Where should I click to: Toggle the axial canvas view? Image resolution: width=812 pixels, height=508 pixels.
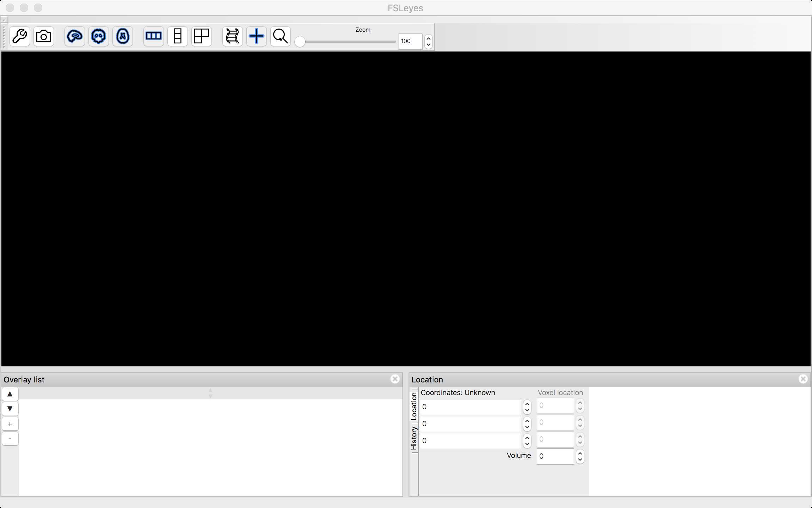pyautogui.click(x=123, y=36)
